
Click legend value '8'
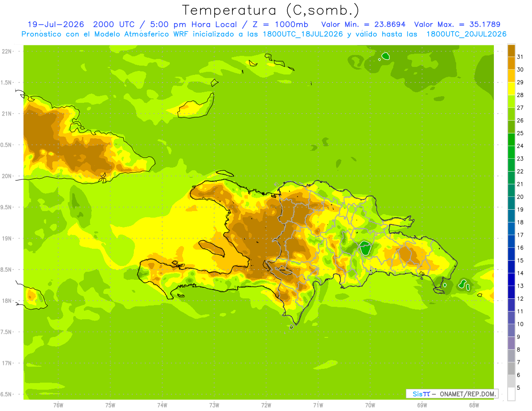(519, 350)
